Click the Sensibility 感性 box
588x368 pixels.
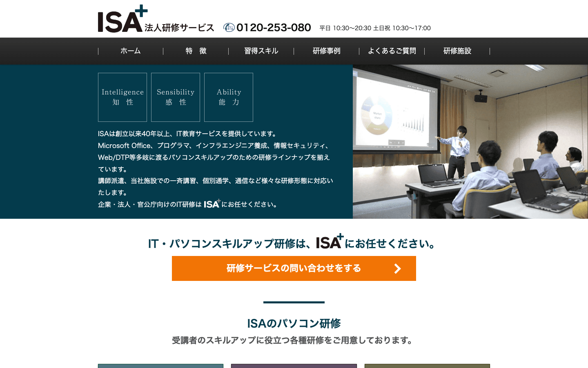click(176, 97)
